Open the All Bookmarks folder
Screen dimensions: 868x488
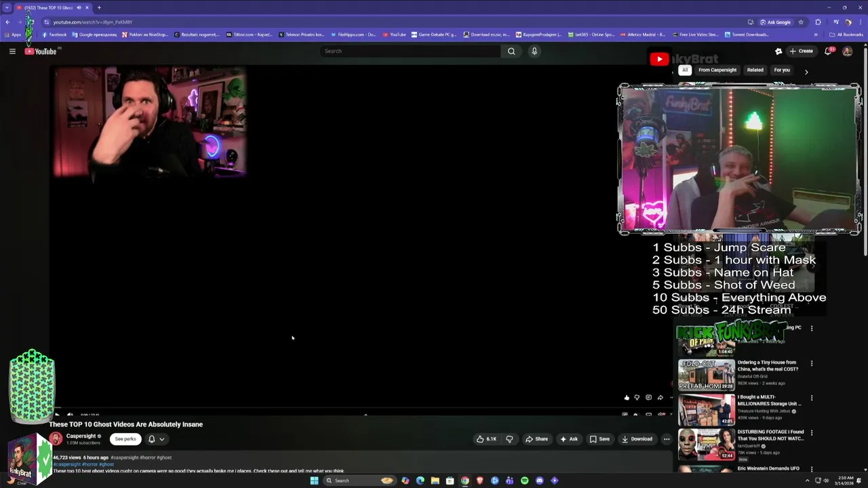tap(846, 35)
